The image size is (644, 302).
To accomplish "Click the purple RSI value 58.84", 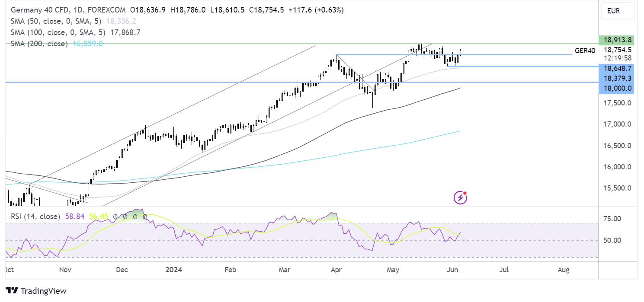I will (x=74, y=216).
